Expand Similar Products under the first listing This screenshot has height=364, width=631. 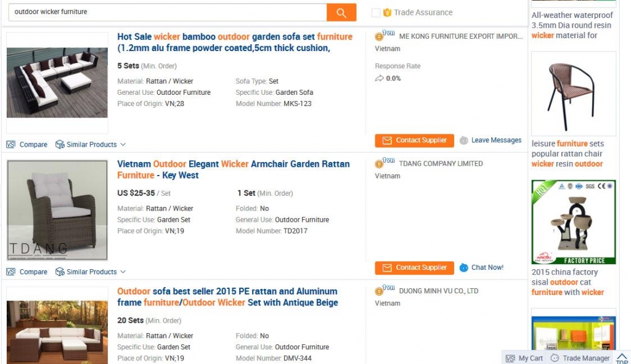(91, 144)
